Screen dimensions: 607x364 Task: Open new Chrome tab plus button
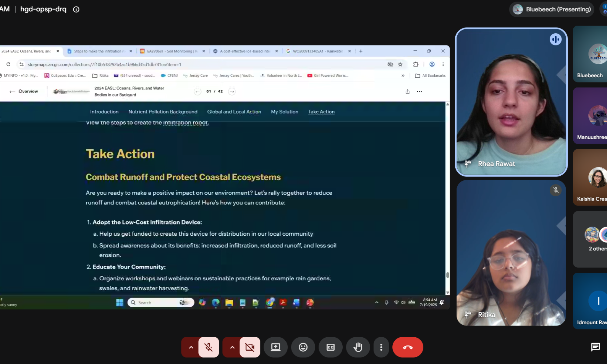click(361, 51)
